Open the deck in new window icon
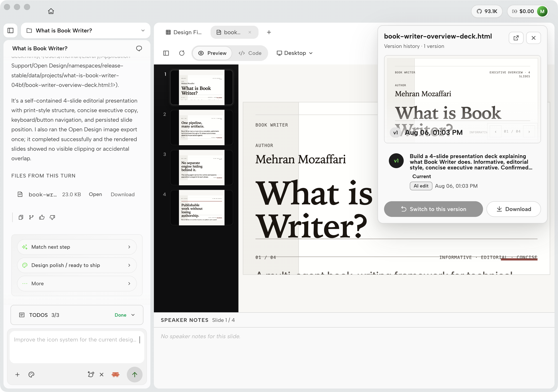Image resolution: width=558 pixels, height=392 pixels. point(516,38)
